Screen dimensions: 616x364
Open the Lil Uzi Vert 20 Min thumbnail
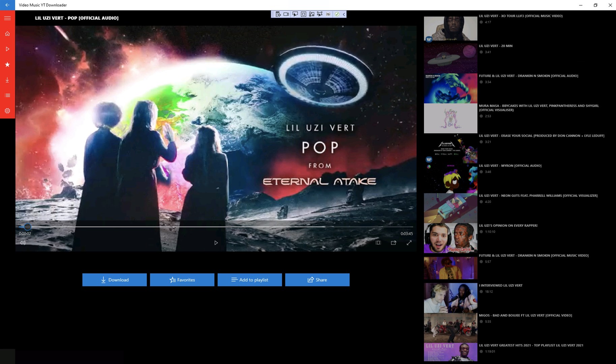[x=451, y=58]
